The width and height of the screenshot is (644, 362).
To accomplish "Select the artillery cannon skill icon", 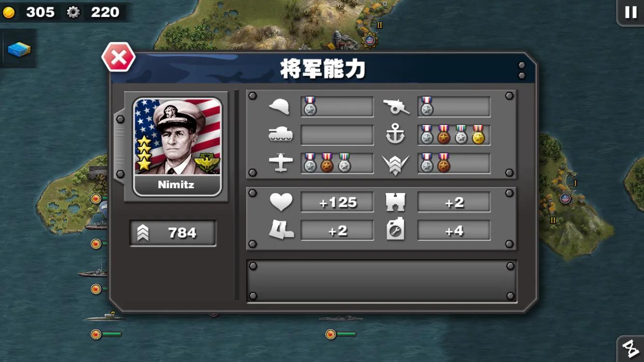I will (x=396, y=107).
